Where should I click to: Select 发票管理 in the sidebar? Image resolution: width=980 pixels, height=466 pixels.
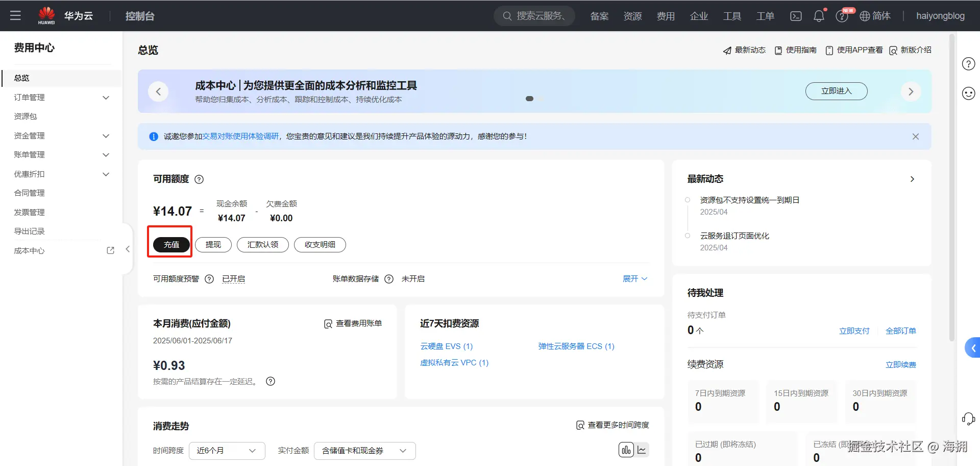(x=29, y=212)
